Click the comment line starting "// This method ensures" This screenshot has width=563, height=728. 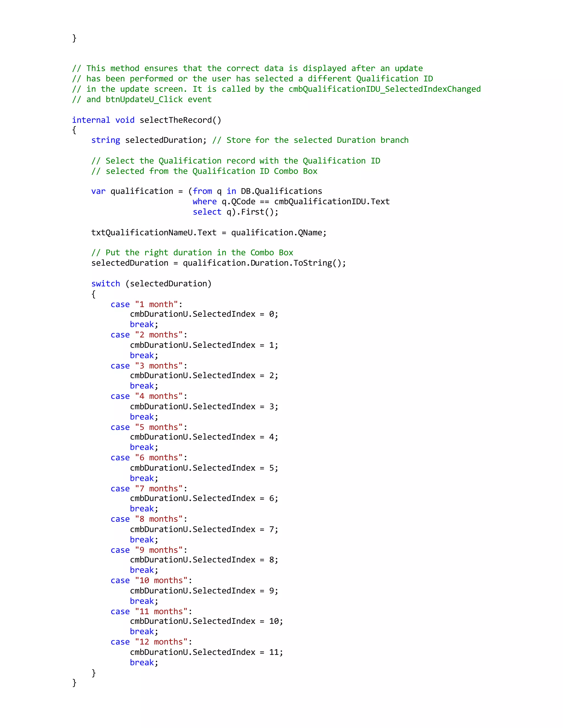click(247, 68)
